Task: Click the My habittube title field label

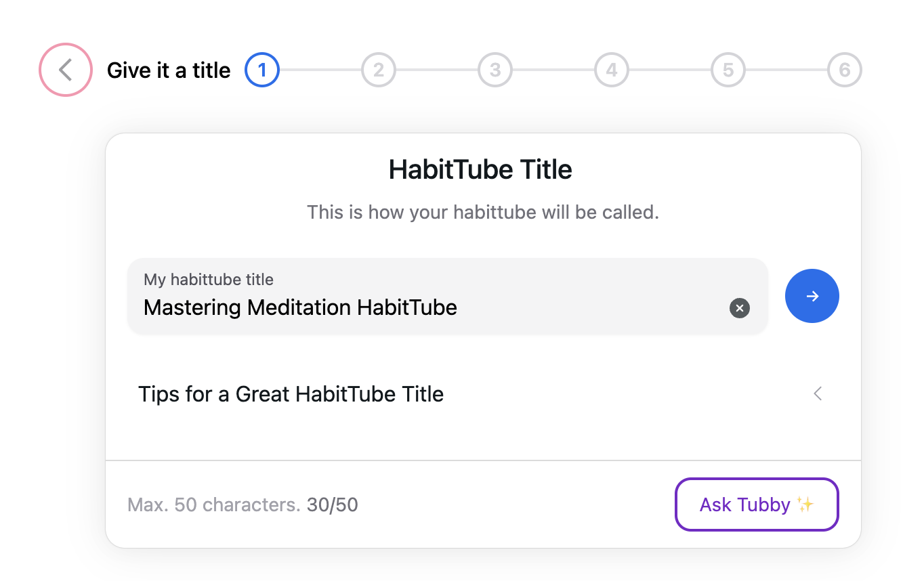Action: tap(209, 280)
